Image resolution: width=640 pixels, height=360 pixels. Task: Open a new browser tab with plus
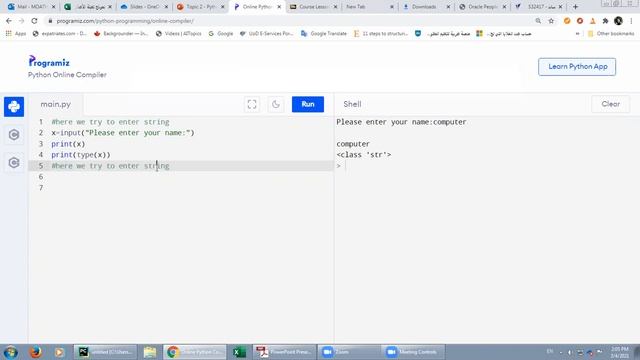[x=576, y=7]
